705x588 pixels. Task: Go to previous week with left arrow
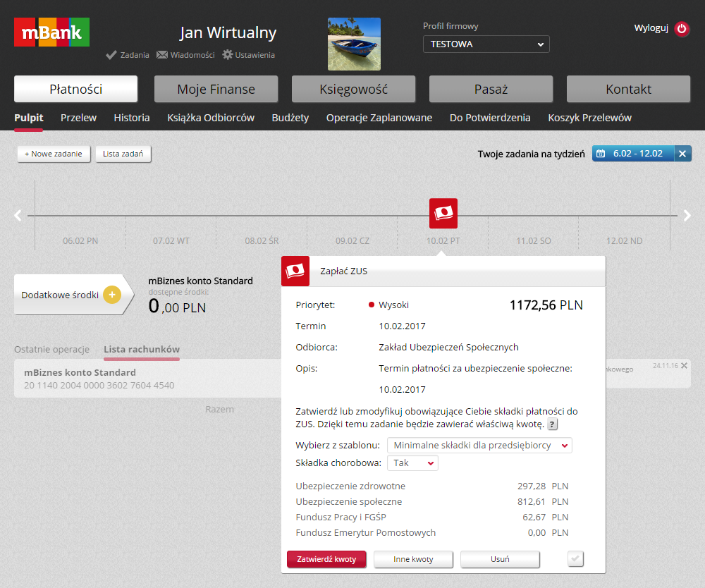click(18, 215)
